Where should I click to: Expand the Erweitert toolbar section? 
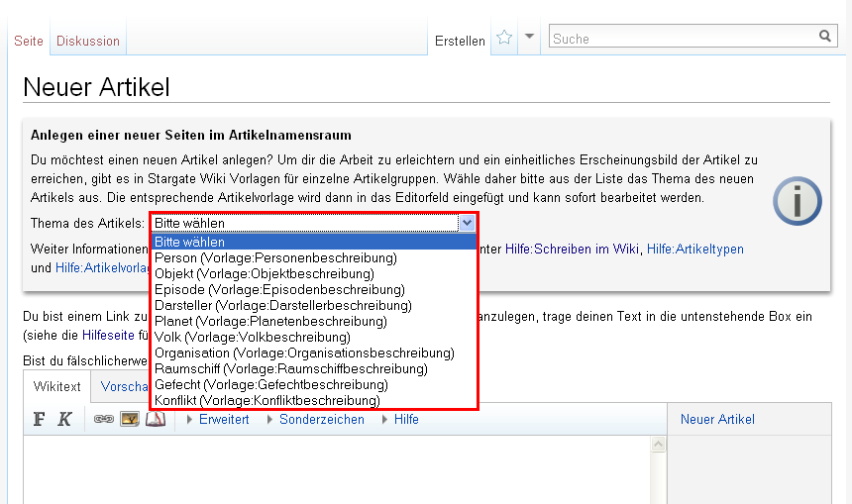pos(223,419)
